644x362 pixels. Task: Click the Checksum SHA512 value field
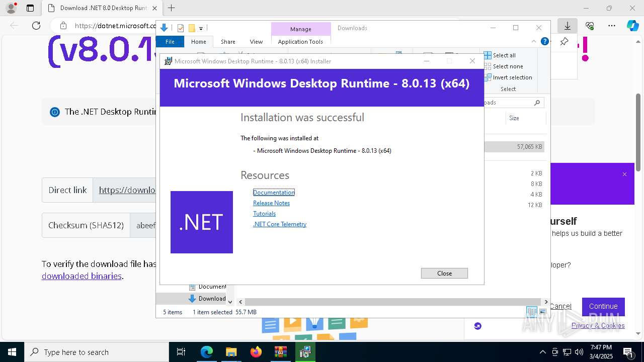pyautogui.click(x=143, y=225)
